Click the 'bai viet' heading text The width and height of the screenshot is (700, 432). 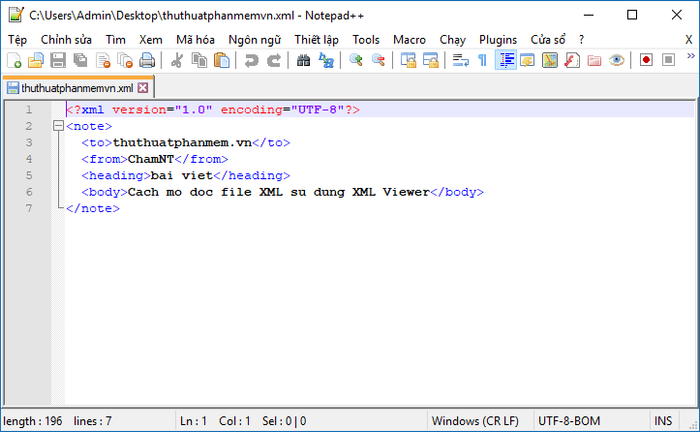click(x=181, y=175)
